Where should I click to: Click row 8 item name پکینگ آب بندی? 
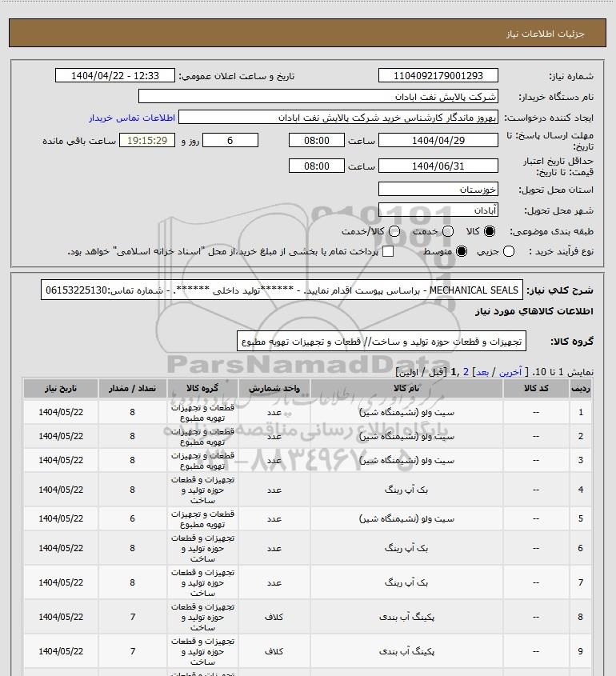click(406, 618)
